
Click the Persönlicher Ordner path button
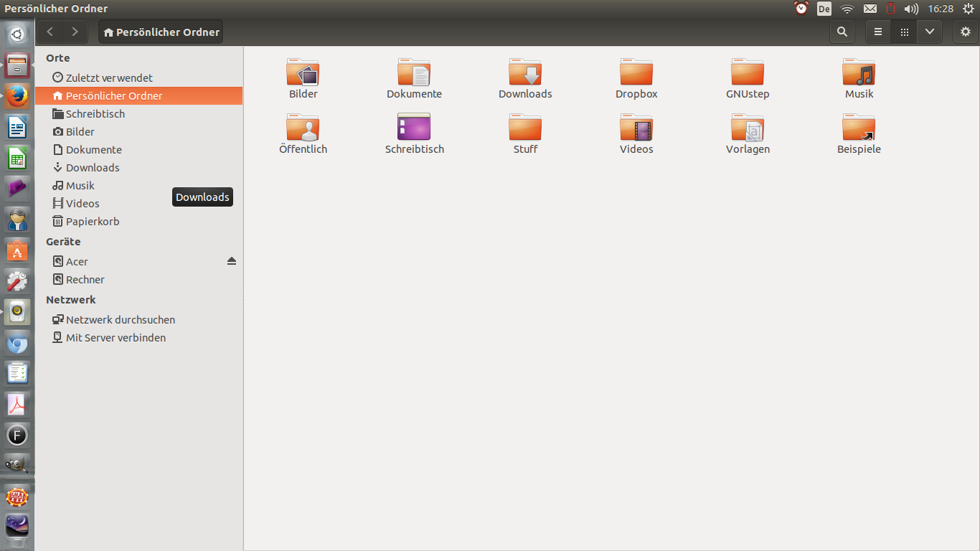point(161,32)
